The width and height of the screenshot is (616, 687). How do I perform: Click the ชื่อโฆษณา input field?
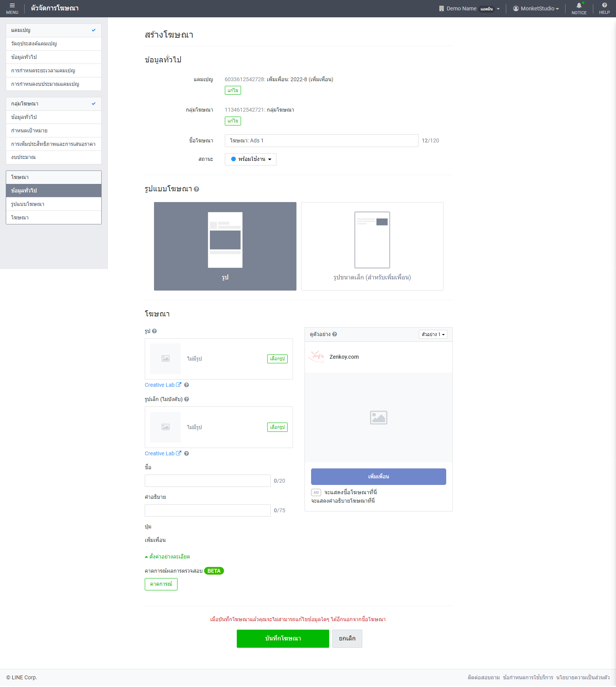point(321,140)
